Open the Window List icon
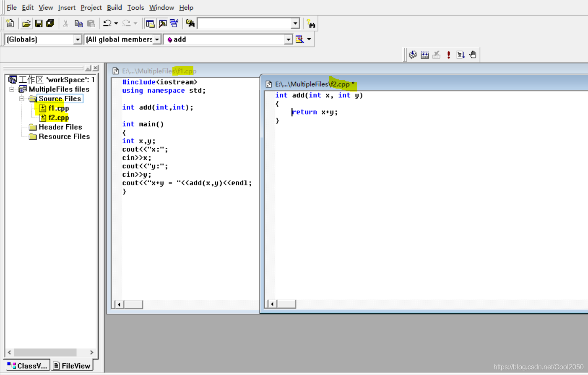Viewport: 588px width, 375px height. point(174,24)
